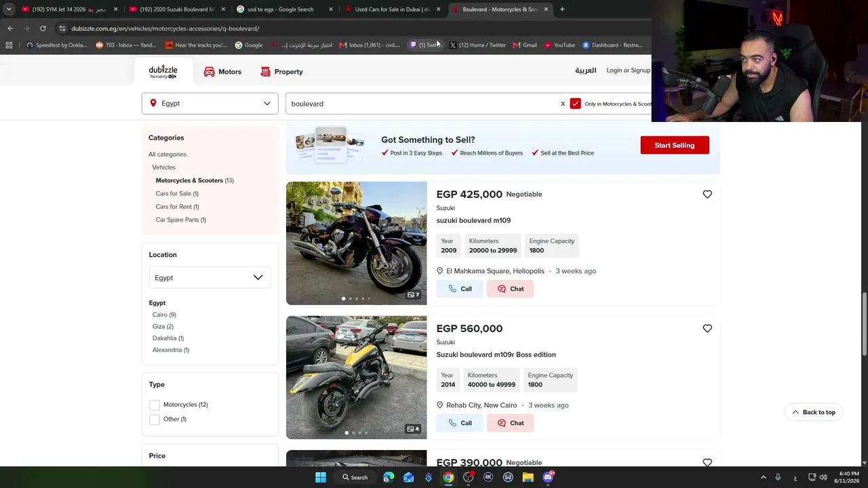This screenshot has width=868, height=488.
Task: Open File Explorer from the taskbar
Action: click(528, 477)
